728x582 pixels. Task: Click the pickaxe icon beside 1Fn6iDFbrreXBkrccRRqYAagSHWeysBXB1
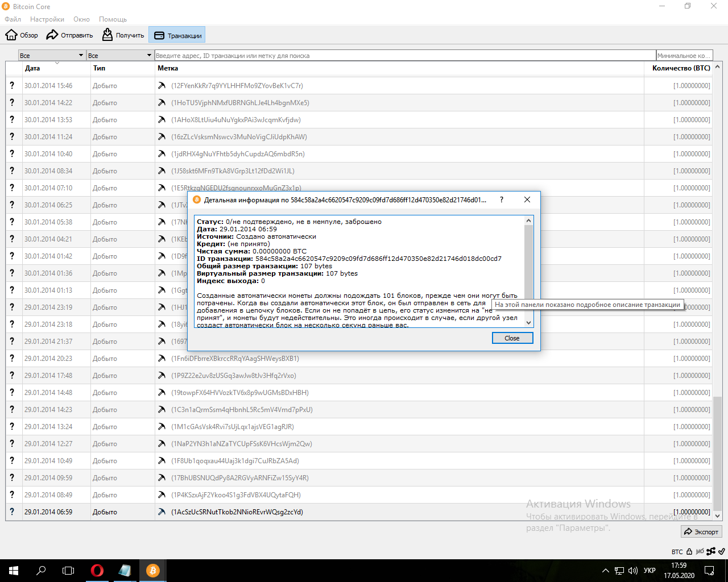click(162, 359)
